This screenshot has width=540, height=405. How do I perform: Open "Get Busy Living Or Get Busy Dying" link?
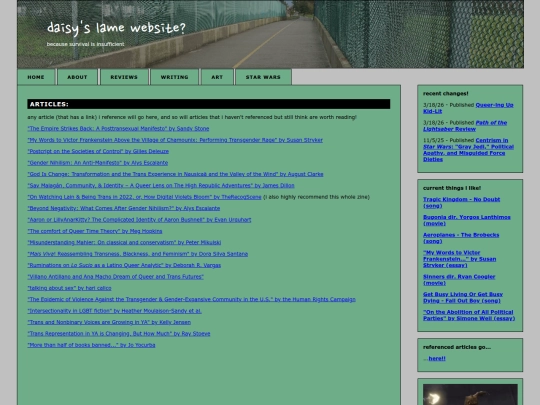click(463, 298)
